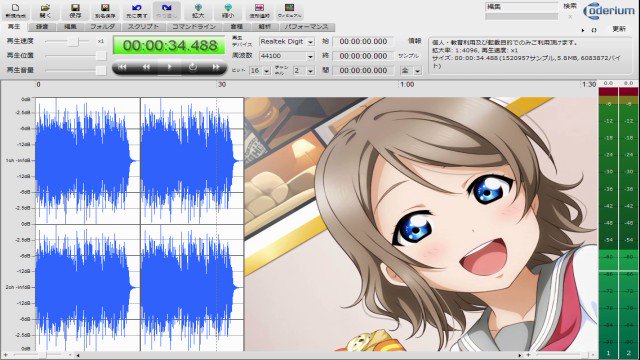Click the 終 end time field

tap(363, 56)
